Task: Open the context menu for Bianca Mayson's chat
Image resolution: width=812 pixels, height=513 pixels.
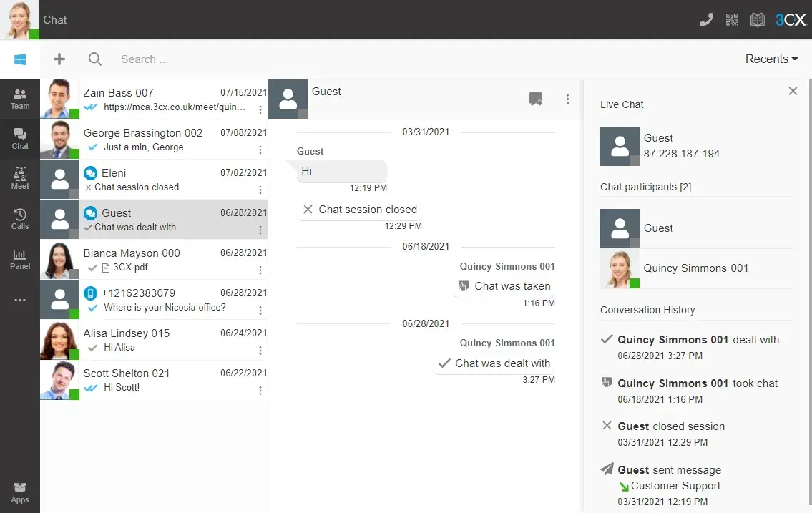Action: tap(260, 268)
